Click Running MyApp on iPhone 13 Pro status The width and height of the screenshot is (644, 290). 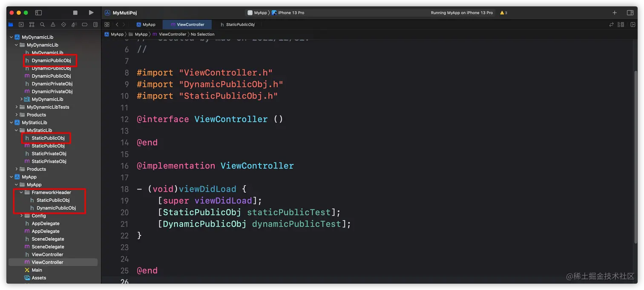pyautogui.click(x=462, y=13)
